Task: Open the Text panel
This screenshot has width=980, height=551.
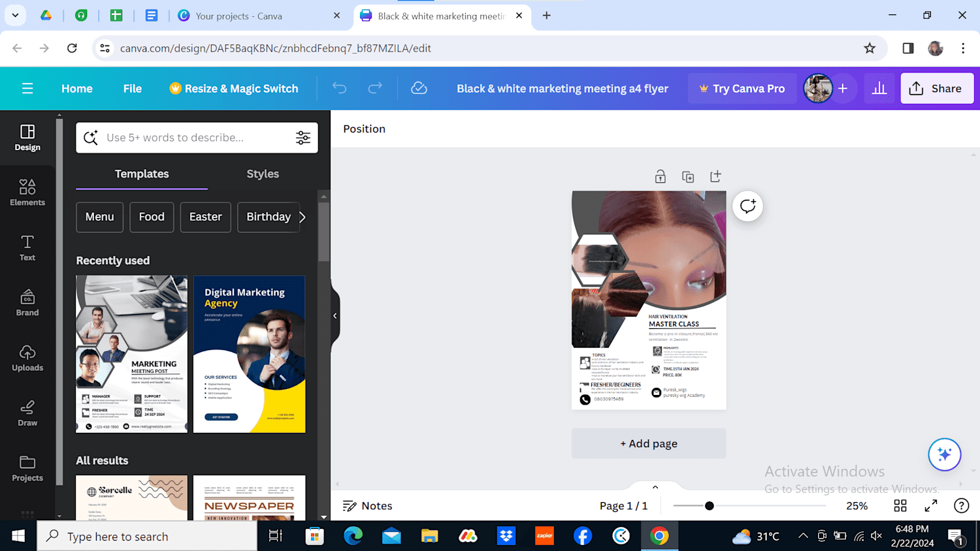Action: [x=27, y=248]
